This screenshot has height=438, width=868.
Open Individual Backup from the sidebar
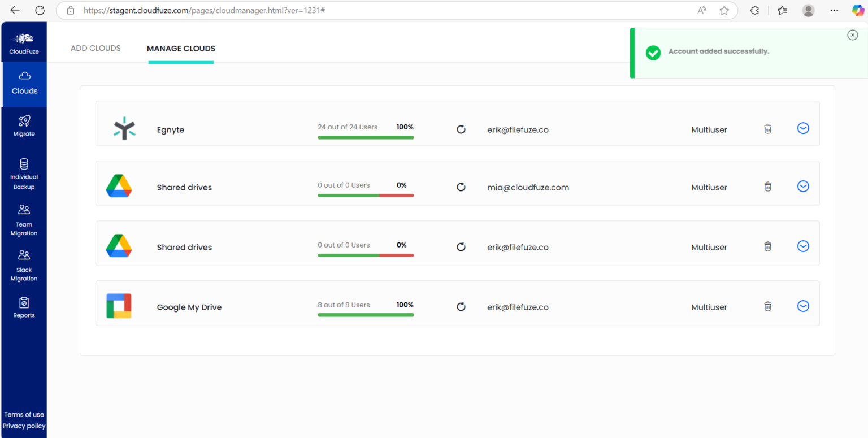click(24, 172)
